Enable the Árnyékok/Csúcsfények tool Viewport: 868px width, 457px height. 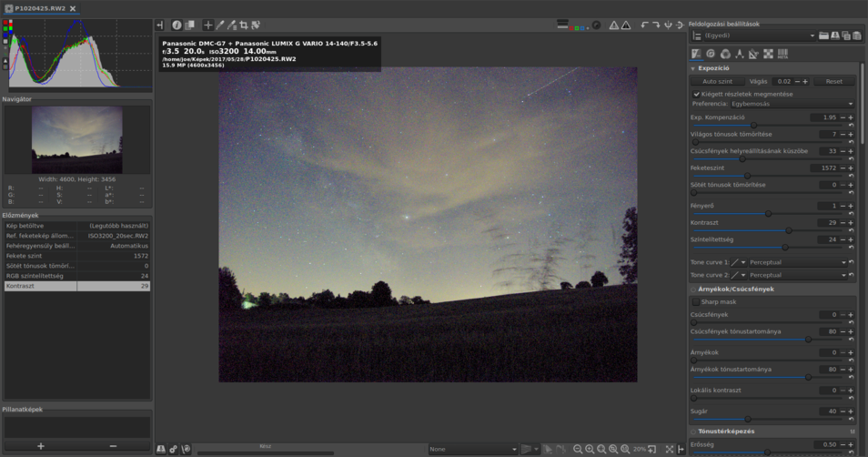[x=693, y=289]
